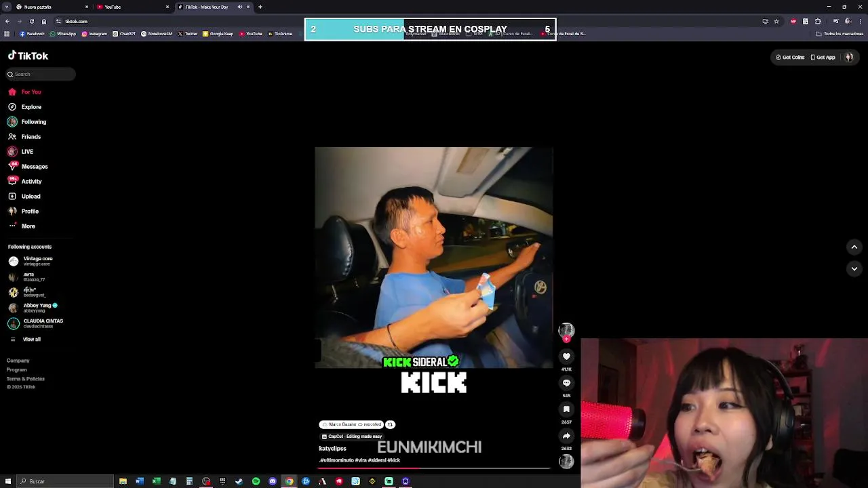Reload the page
The image size is (868, 488).
click(31, 21)
